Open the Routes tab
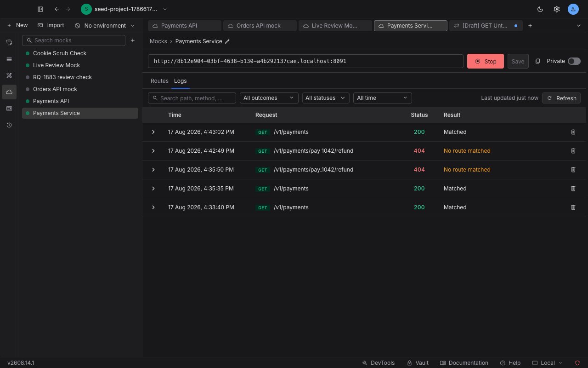The width and height of the screenshot is (588, 368). tap(159, 81)
